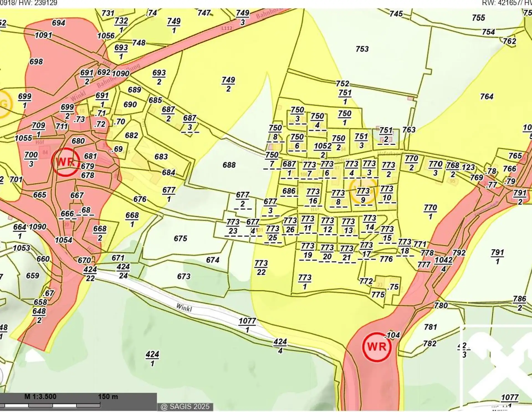Click the M 1:3.500 scale text
Screen dimensions: 532x412
[40, 396]
